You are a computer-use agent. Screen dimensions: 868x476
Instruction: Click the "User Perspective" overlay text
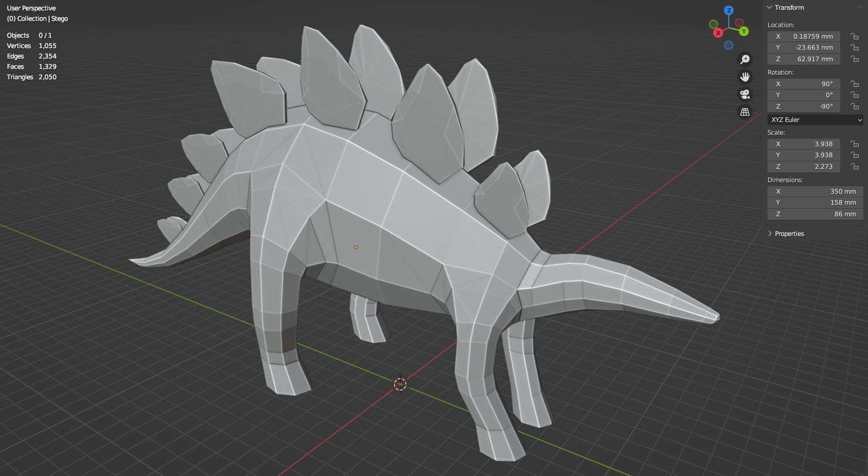(x=31, y=8)
